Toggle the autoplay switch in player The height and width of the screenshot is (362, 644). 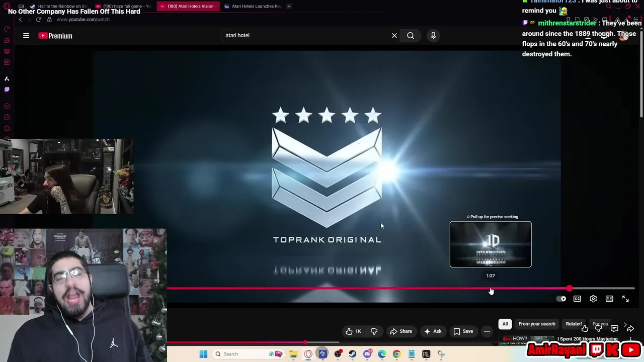[x=561, y=299]
